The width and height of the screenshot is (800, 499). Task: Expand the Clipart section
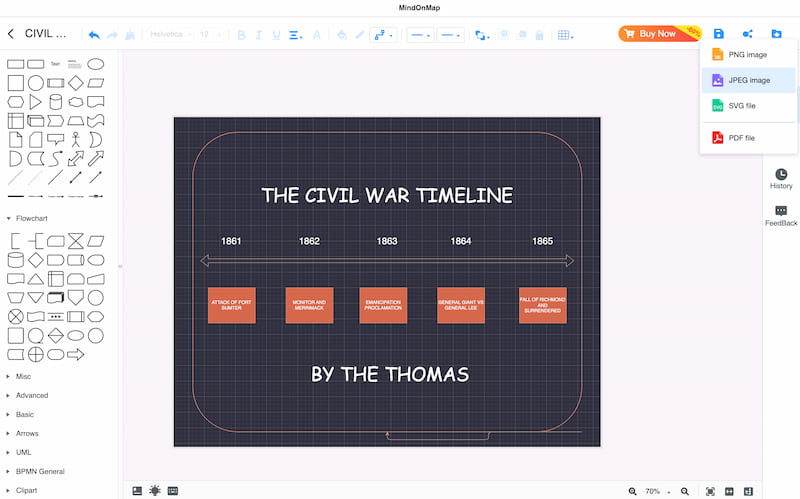[x=23, y=490]
